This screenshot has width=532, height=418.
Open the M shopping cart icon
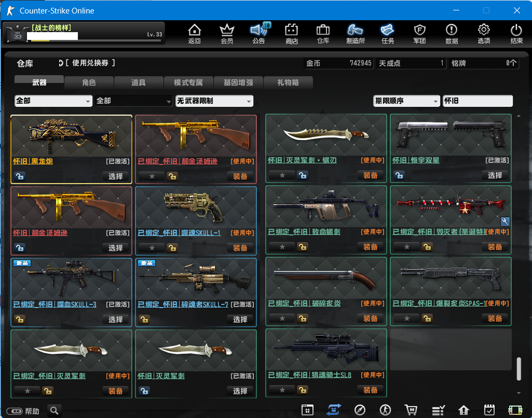click(411, 410)
